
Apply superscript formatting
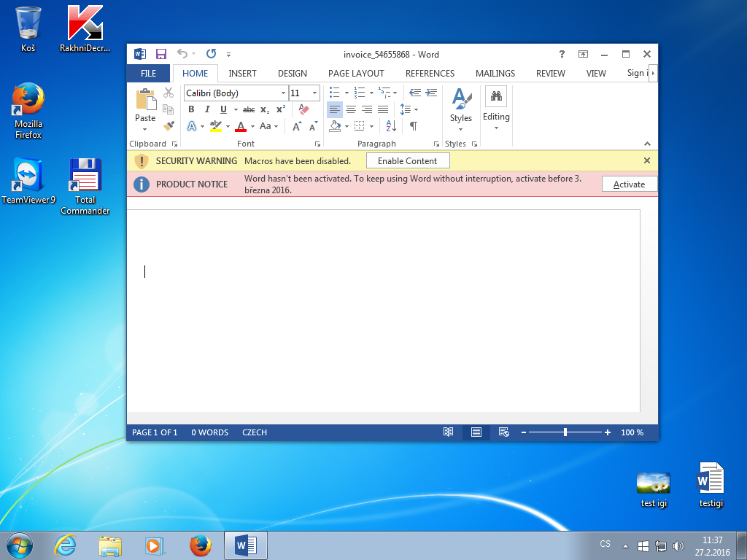coord(281,109)
